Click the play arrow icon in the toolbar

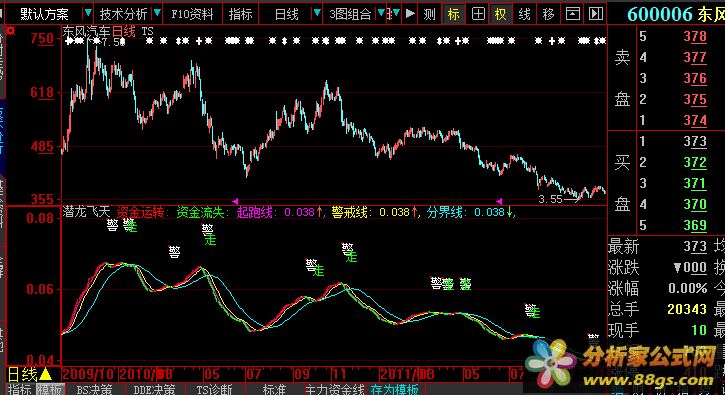tap(410, 14)
